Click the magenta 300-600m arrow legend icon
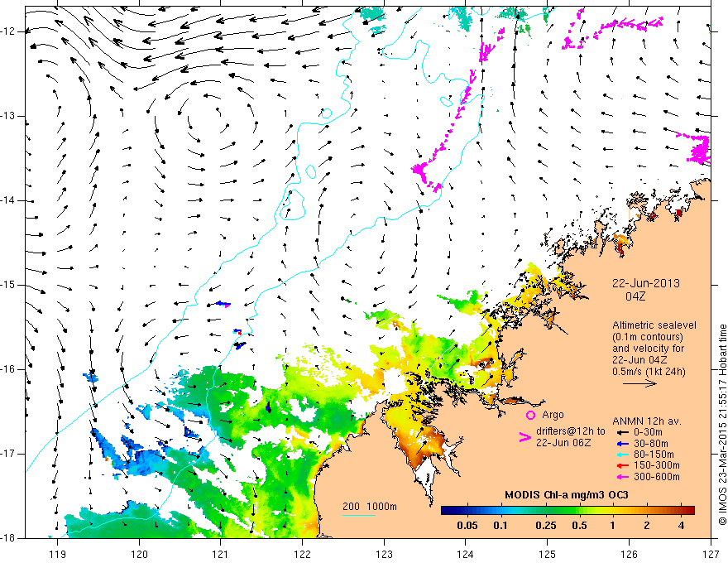 tap(623, 477)
